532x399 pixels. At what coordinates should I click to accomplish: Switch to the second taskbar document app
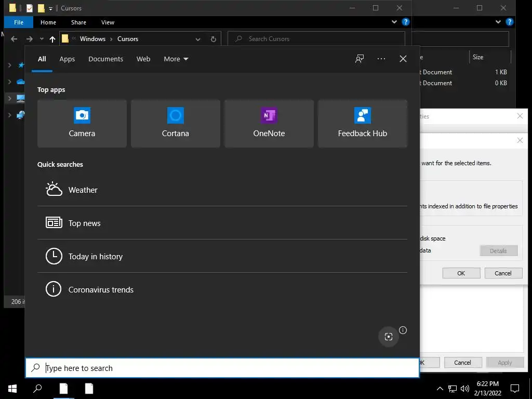[x=89, y=389]
